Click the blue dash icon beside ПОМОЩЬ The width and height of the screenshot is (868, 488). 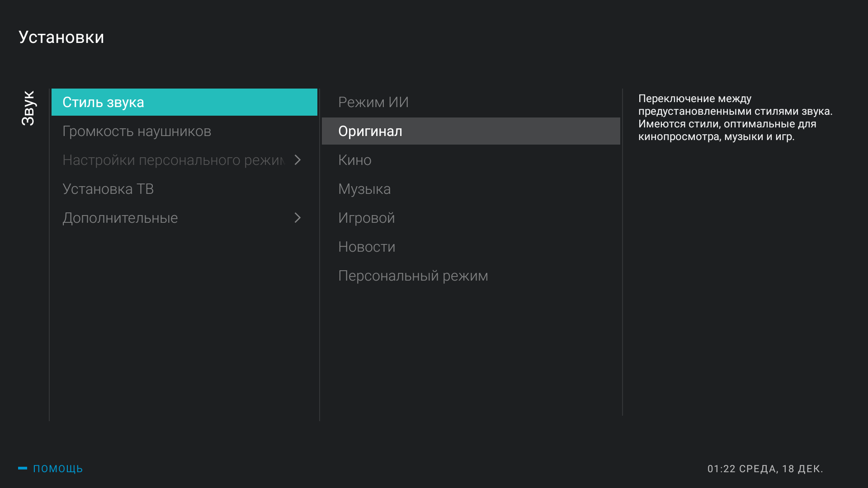pos(23,468)
